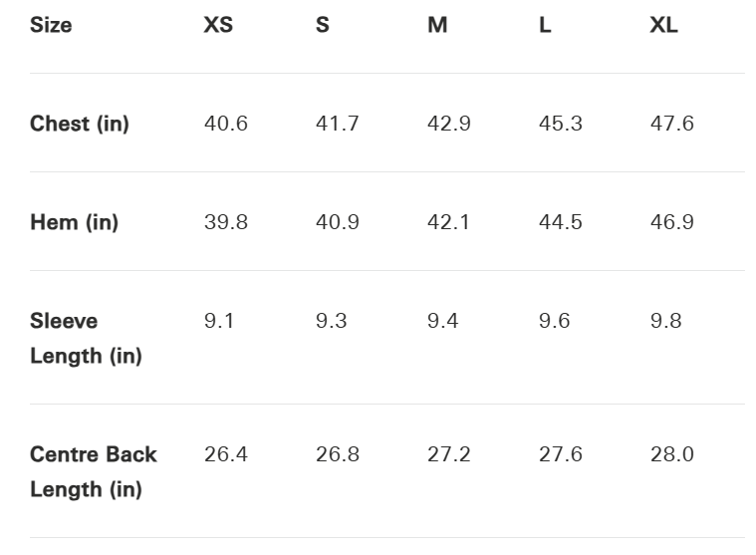
Task: Click the Sleeve Length (in) label
Action: 86,339
